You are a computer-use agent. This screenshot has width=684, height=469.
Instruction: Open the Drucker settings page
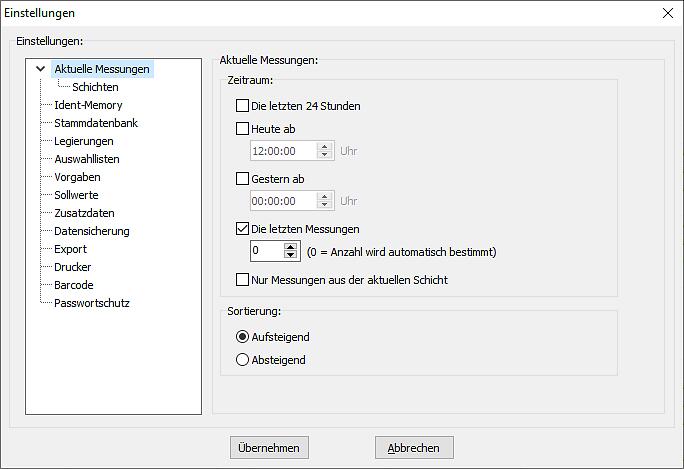coord(72,267)
